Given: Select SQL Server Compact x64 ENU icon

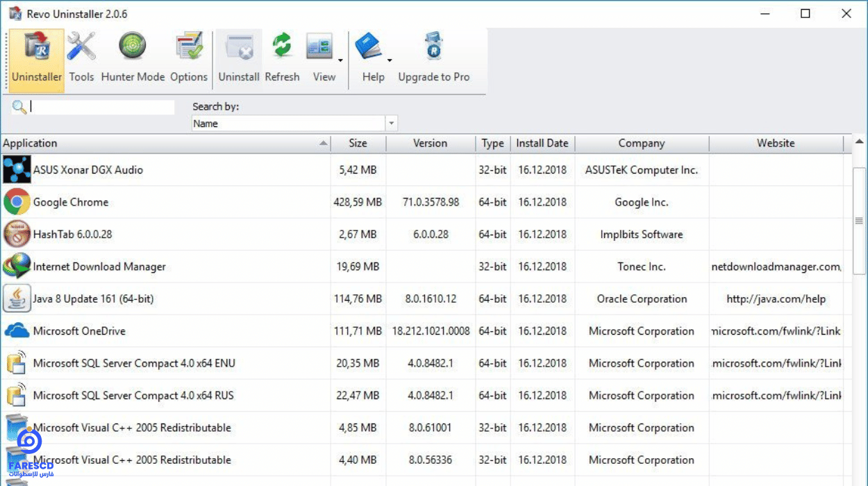Looking at the screenshot, I should tap(17, 363).
